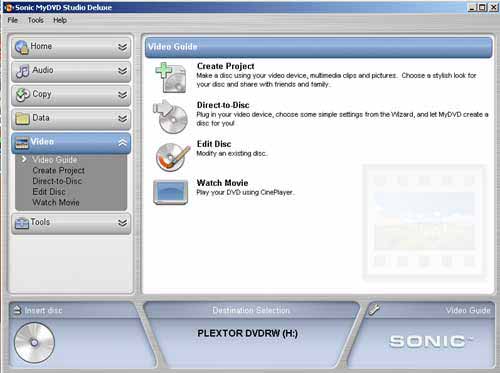The image size is (500, 373).
Task: Click the silver disc graphic in bottom panel
Action: pyautogui.click(x=34, y=342)
